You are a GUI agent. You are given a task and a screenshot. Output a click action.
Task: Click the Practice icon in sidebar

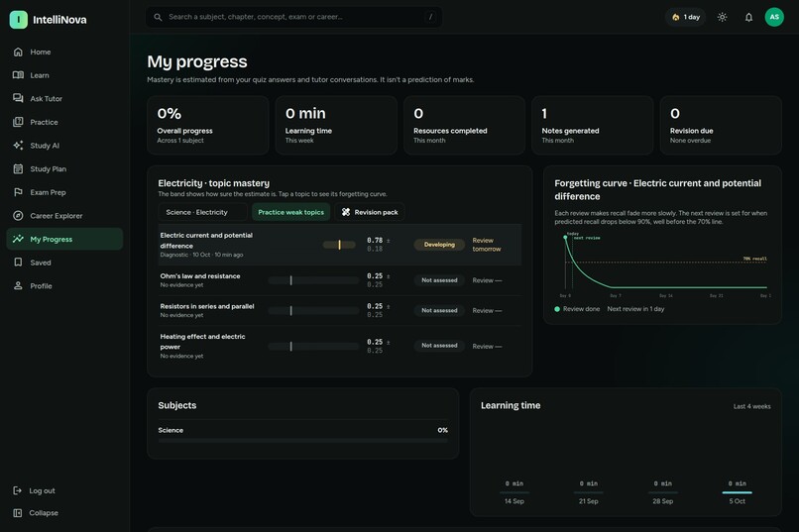point(18,122)
